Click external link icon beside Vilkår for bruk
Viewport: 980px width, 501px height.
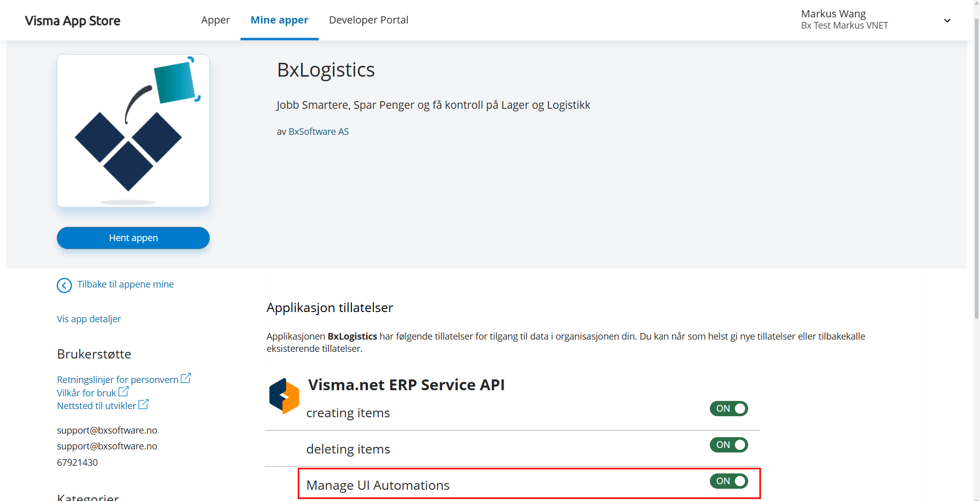pyautogui.click(x=124, y=392)
